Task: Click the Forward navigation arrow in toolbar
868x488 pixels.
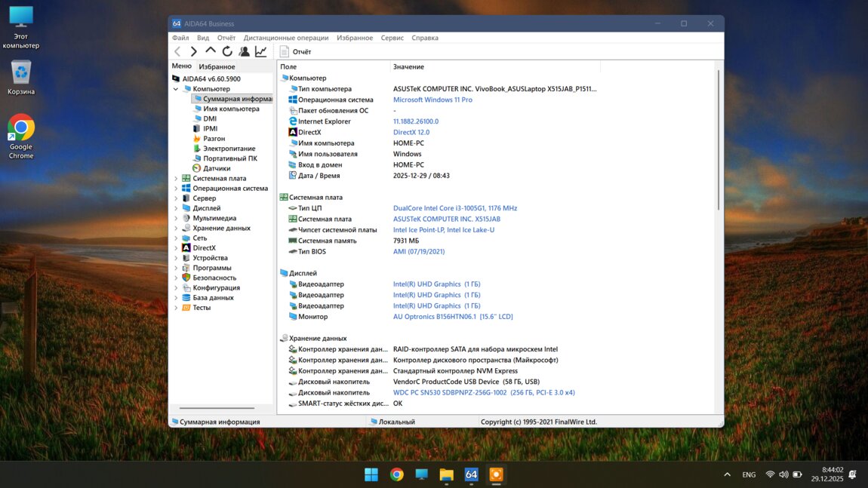Action: [x=194, y=51]
